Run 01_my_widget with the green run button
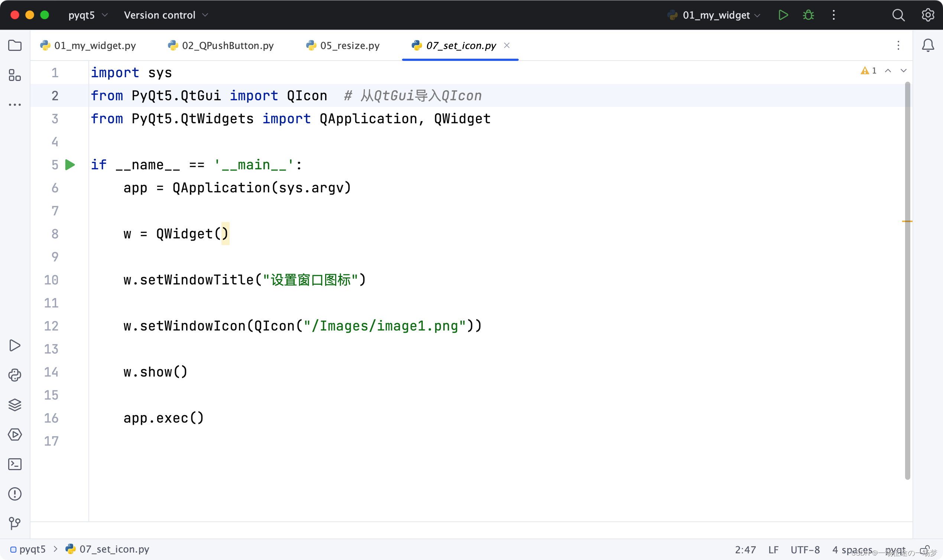This screenshot has height=560, width=943. (783, 15)
